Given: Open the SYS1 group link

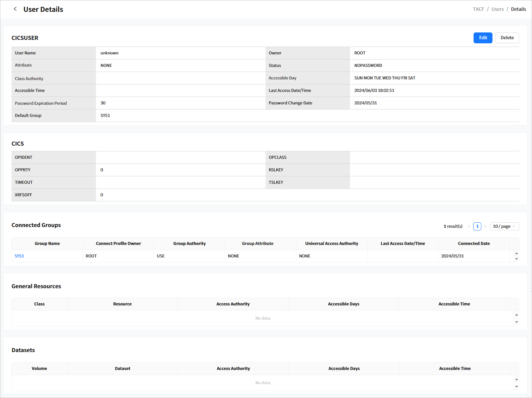Looking at the screenshot, I should [x=19, y=256].
